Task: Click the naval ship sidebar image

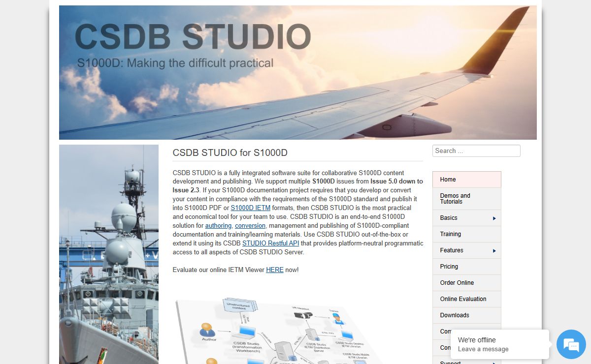Action: (109, 254)
